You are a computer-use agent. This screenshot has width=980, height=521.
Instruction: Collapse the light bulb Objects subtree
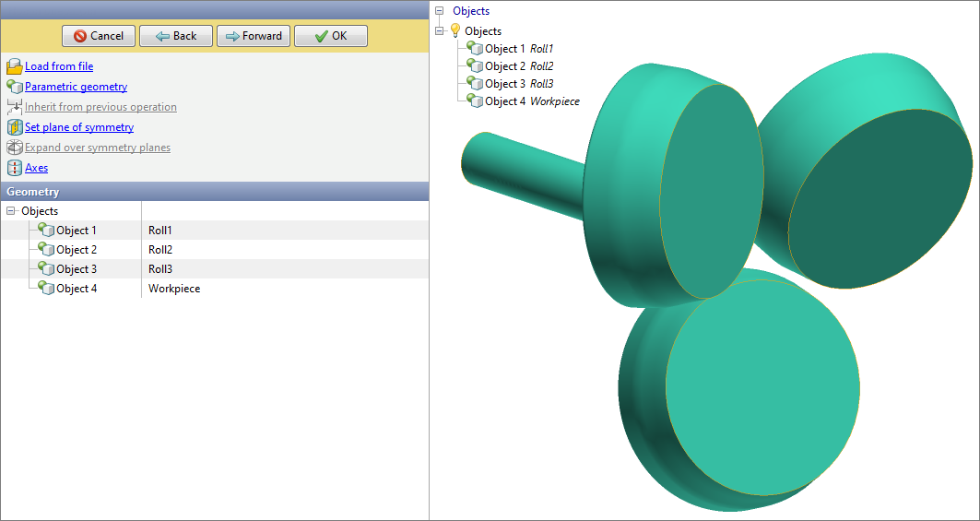coord(439,30)
